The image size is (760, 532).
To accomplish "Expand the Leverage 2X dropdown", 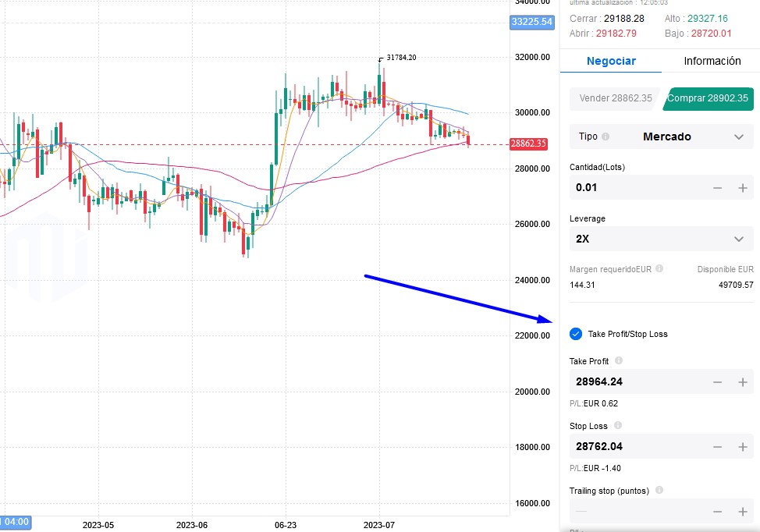I will point(661,239).
